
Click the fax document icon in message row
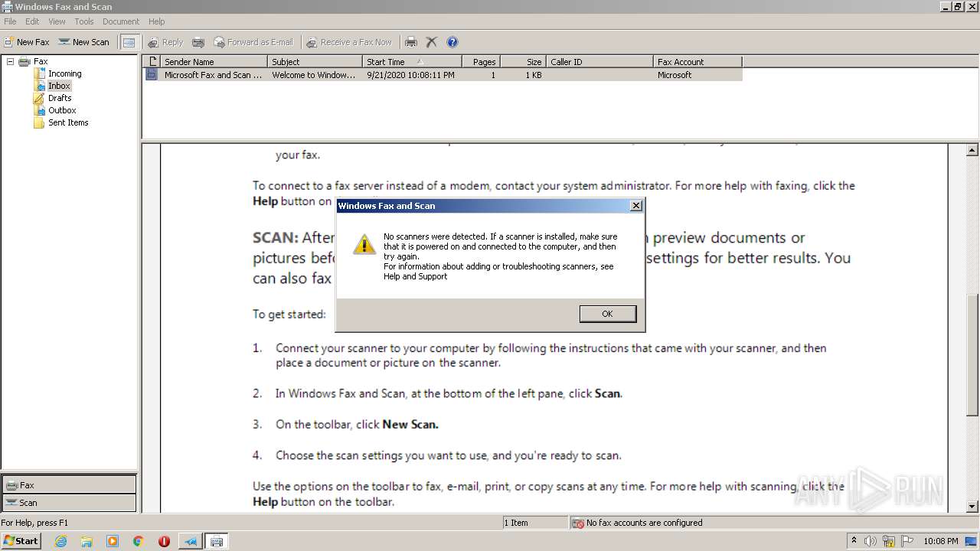(x=152, y=75)
